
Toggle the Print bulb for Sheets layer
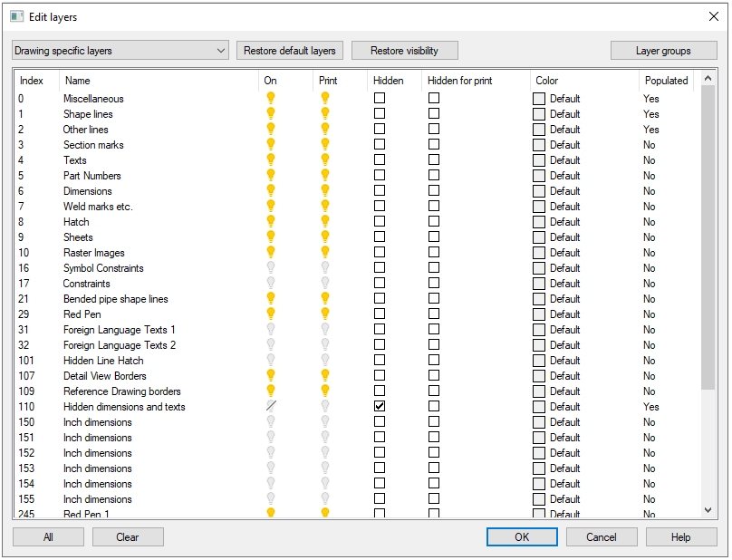tap(325, 237)
